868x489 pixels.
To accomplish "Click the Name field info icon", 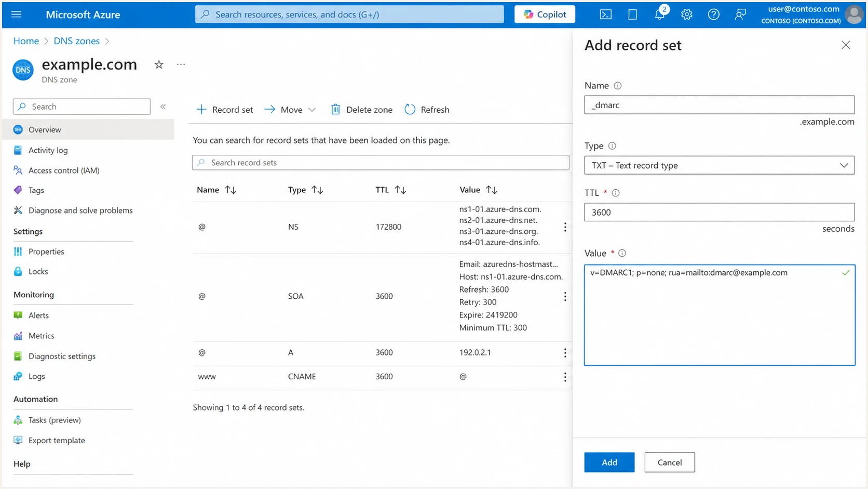I will coord(617,86).
